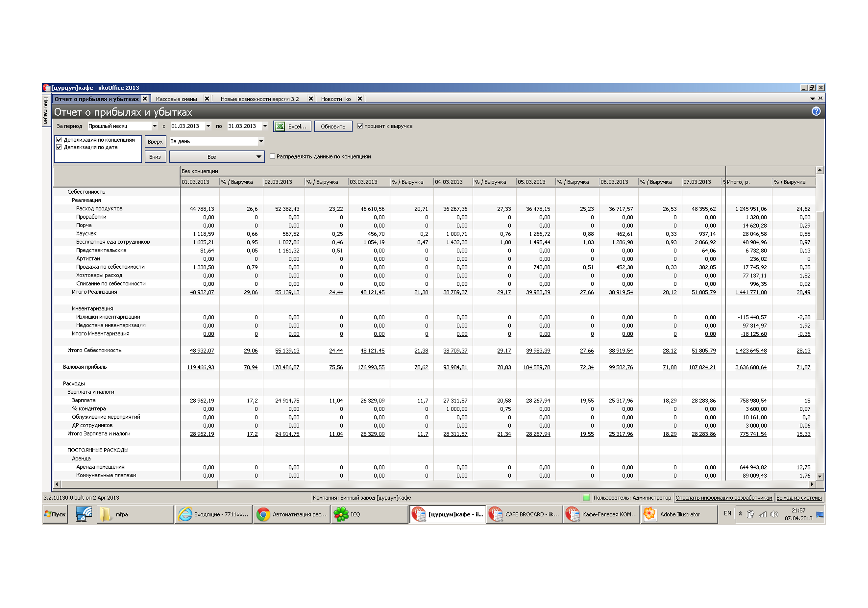This screenshot has width=868, height=608.
Task: Click the horizontal scroll right arrow
Action: [812, 484]
